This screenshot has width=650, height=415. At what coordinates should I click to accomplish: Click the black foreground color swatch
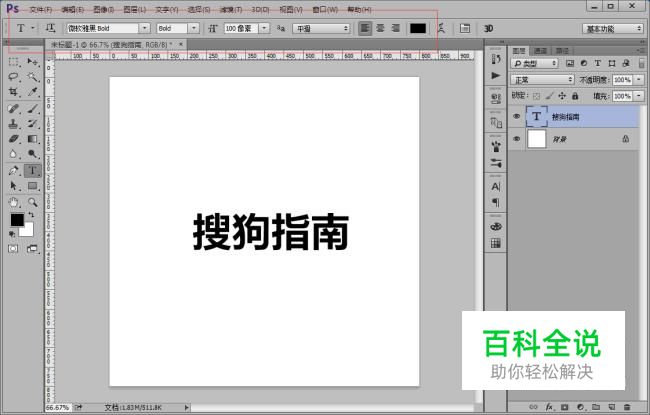[x=17, y=220]
